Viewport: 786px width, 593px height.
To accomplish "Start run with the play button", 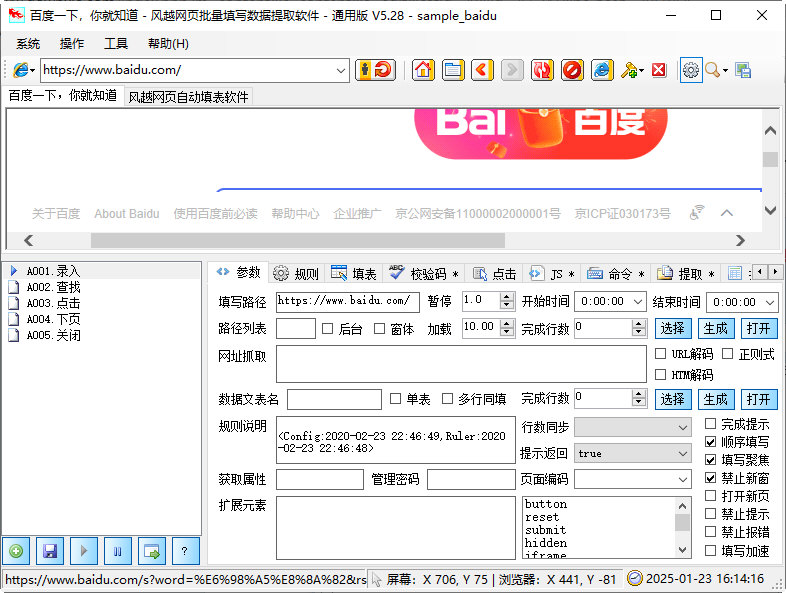I will [84, 551].
